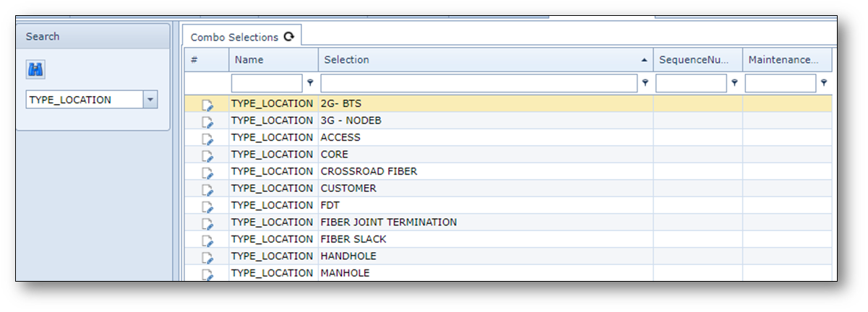Click the Name filter text box
This screenshot has width=868, height=312.
point(267,84)
